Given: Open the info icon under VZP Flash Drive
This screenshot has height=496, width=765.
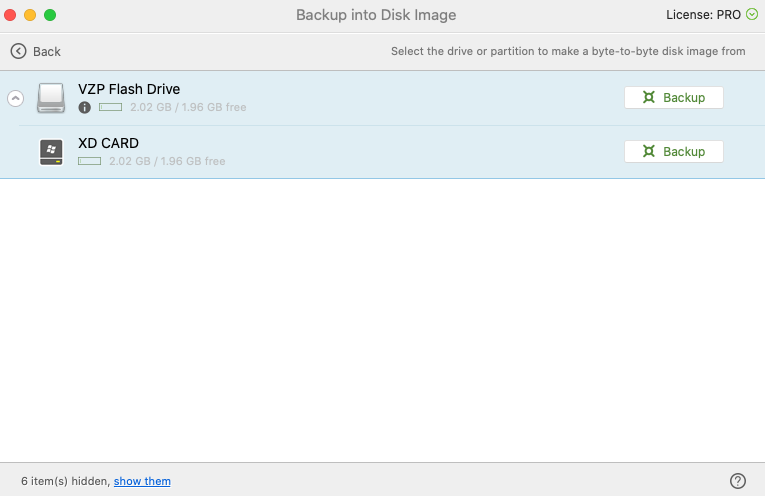Looking at the screenshot, I should pyautogui.click(x=85, y=107).
